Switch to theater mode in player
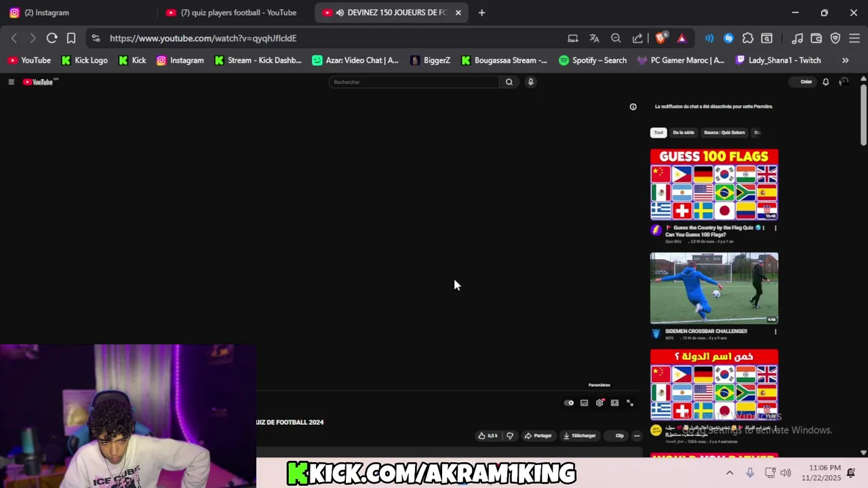 614,403
